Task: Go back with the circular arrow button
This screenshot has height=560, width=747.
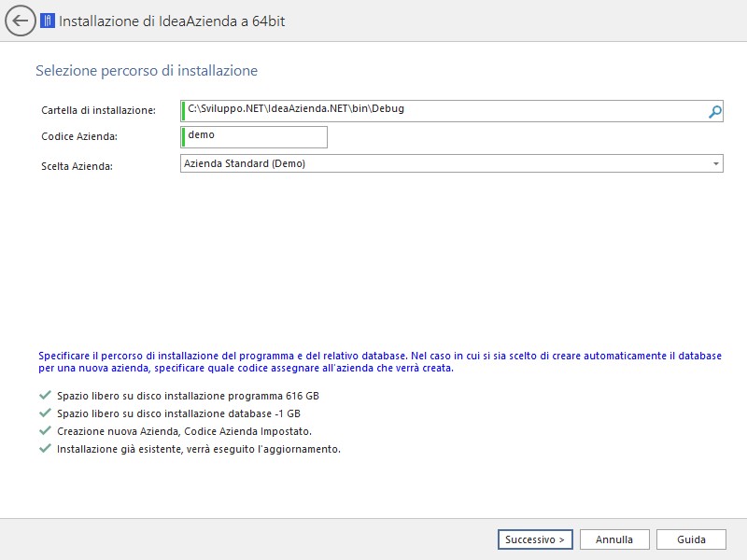Action: (20, 21)
